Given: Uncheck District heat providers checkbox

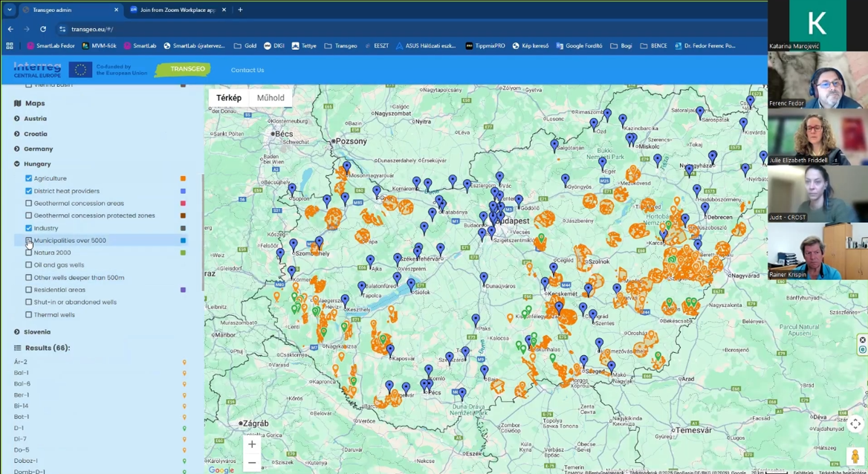Looking at the screenshot, I should tap(29, 190).
